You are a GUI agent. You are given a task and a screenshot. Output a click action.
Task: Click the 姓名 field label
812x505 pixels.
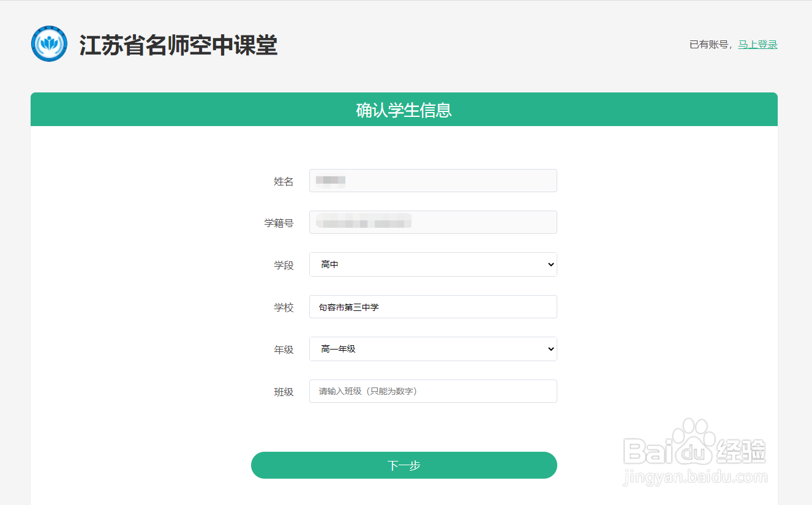pyautogui.click(x=284, y=182)
